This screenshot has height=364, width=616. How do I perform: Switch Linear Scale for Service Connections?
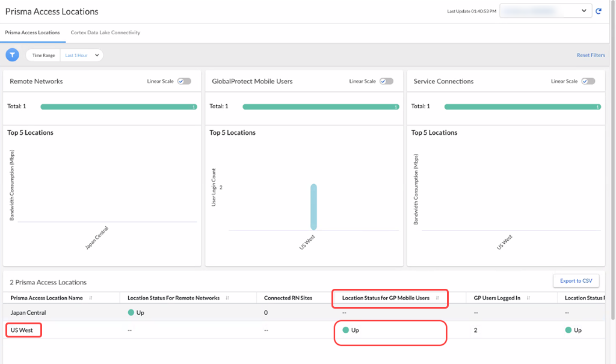click(x=588, y=81)
